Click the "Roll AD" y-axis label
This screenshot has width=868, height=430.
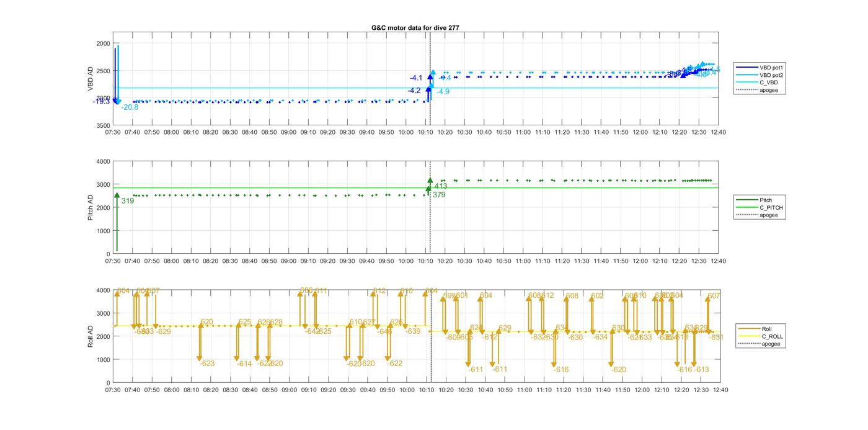click(91, 336)
